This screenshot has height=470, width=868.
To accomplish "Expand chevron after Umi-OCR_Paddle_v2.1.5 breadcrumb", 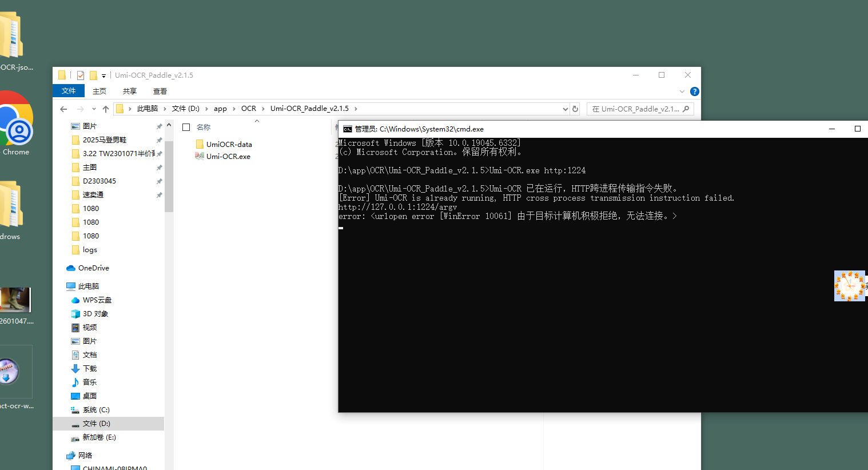I will (x=356, y=109).
